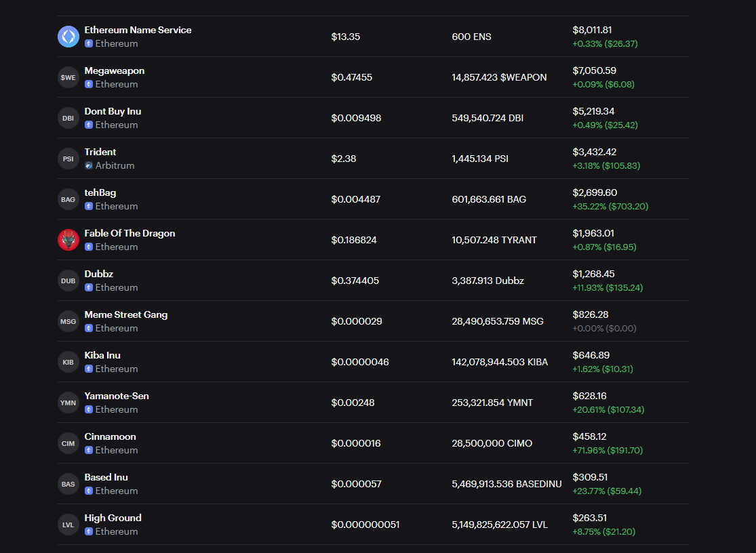
Task: Open the High Ground asset
Action: [373, 525]
